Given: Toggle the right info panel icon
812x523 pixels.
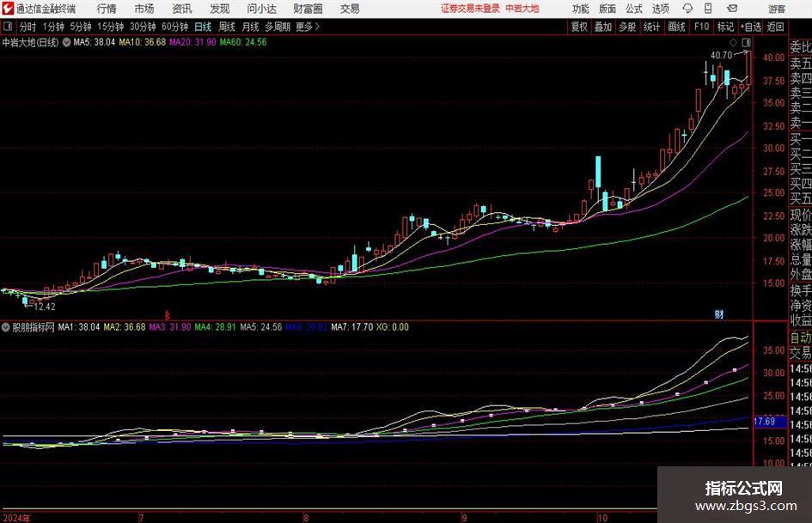Looking at the screenshot, I should coord(746,42).
